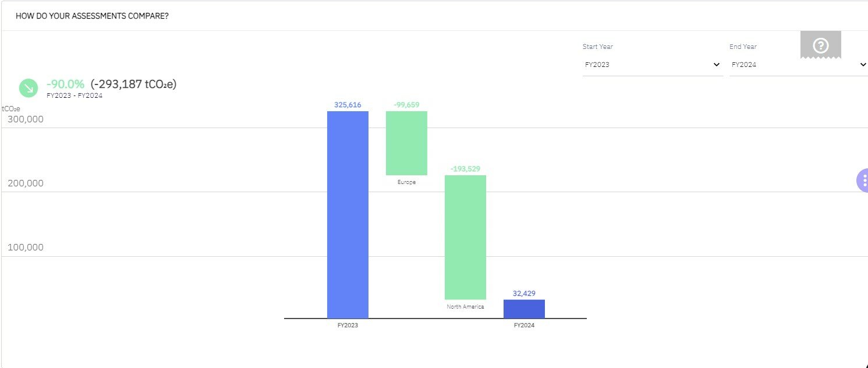
Task: Click the Start Year dropdown chevron arrow
Action: [x=717, y=65]
